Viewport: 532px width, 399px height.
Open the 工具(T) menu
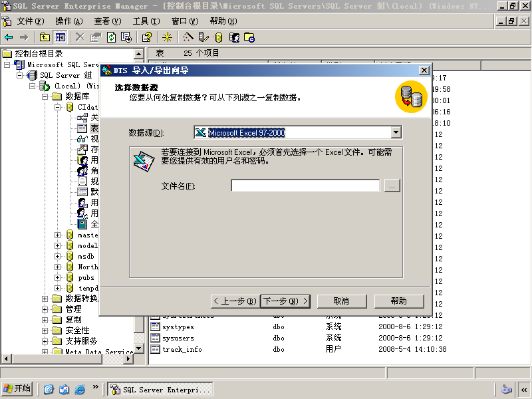(x=146, y=21)
